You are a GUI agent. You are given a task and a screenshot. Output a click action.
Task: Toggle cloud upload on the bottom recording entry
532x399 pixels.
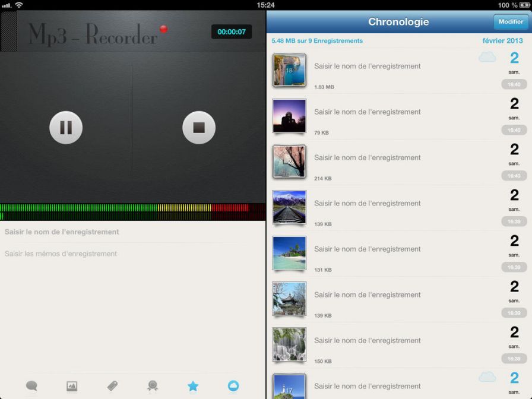pos(488,376)
